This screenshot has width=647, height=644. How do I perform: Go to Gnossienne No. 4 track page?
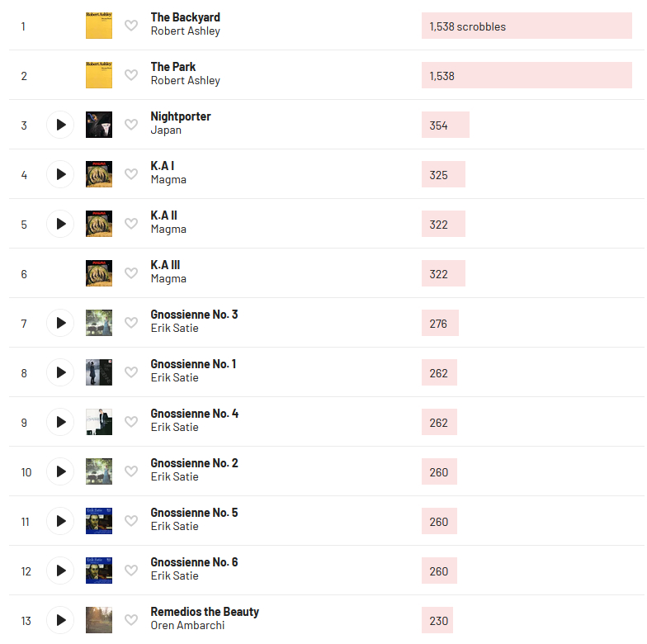[x=194, y=414]
